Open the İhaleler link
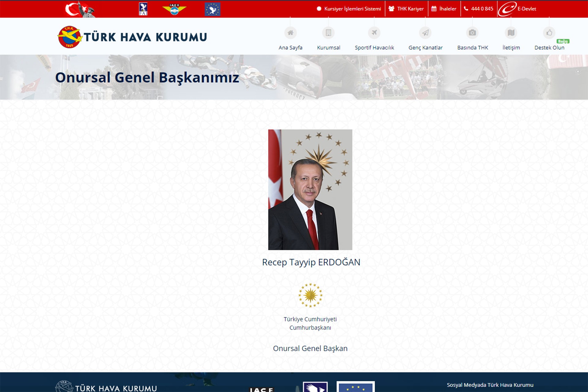588x392 pixels. click(x=444, y=9)
